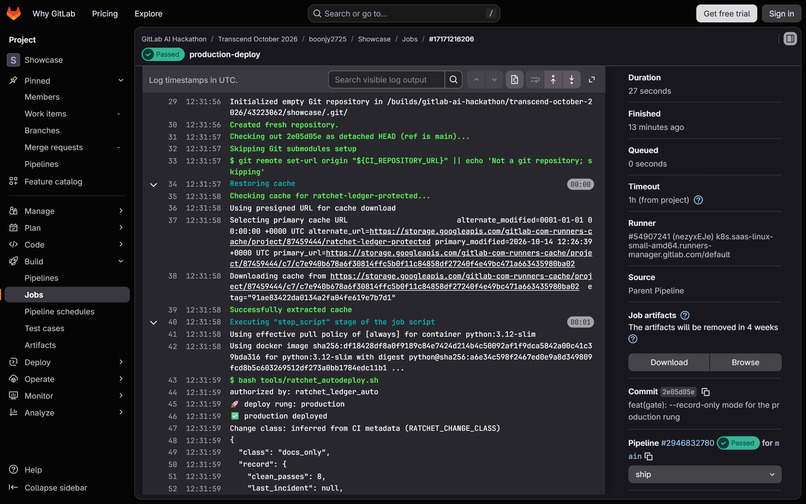Viewport: 806px width, 504px height.
Task: Copy the commit SHA 2e05d05e
Action: [706, 392]
